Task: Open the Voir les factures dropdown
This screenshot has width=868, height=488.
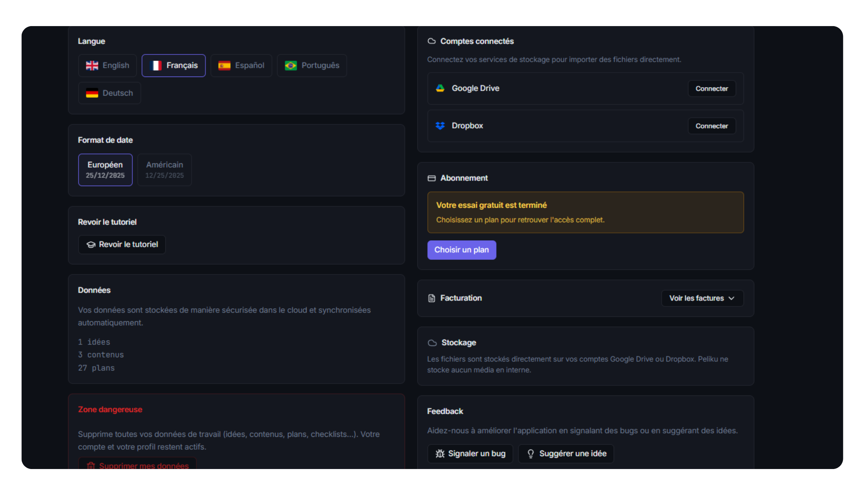Action: 702,298
